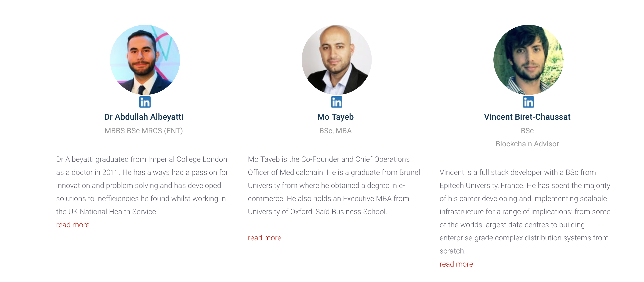Image resolution: width=644 pixels, height=282 pixels.
Task: Click the BSc, MBA credentials text
Action: [336, 131]
